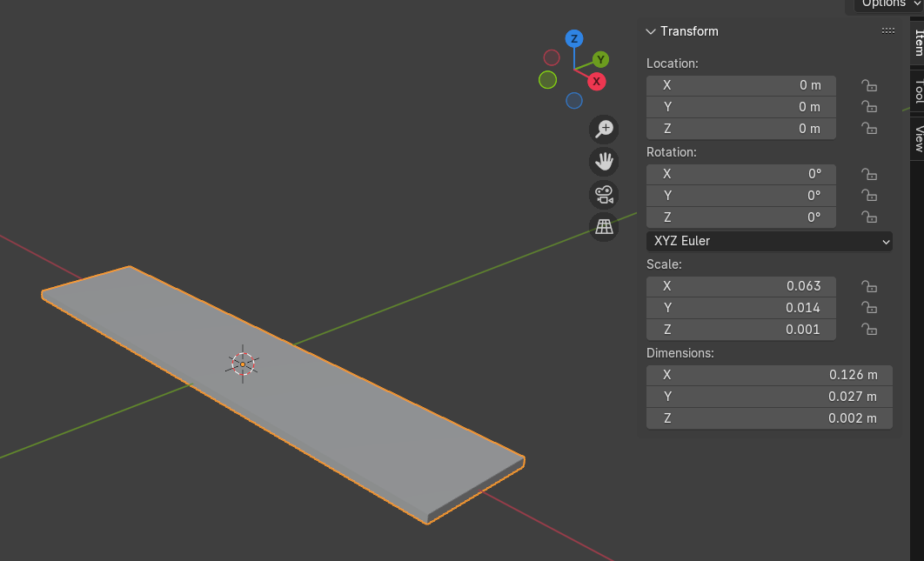Click the Transform panel drag grip dots
The height and width of the screenshot is (561, 924).
click(887, 31)
